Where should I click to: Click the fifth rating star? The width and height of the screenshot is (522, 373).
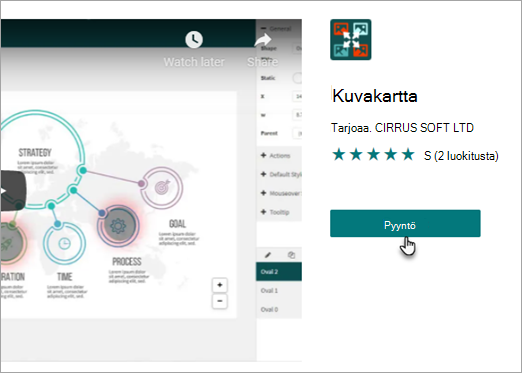(408, 155)
